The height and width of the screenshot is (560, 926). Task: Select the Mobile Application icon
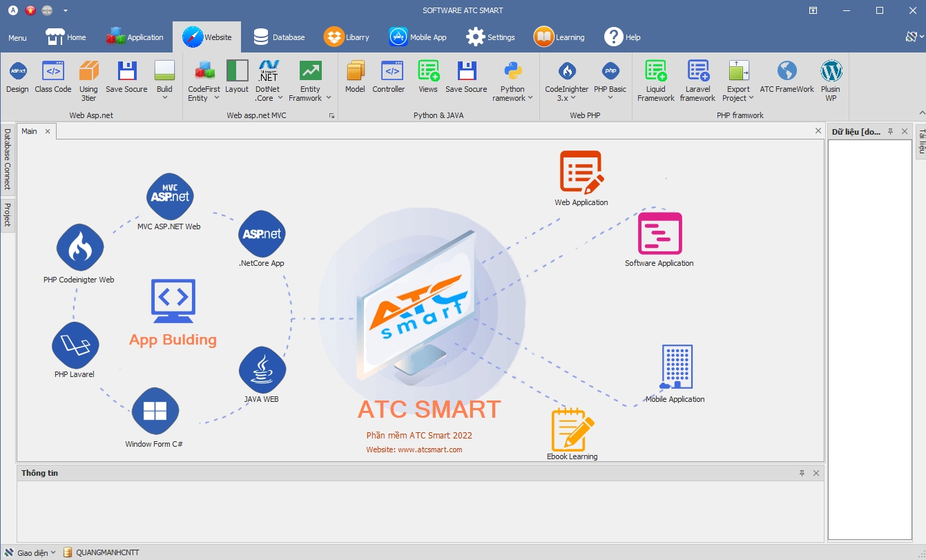[676, 367]
